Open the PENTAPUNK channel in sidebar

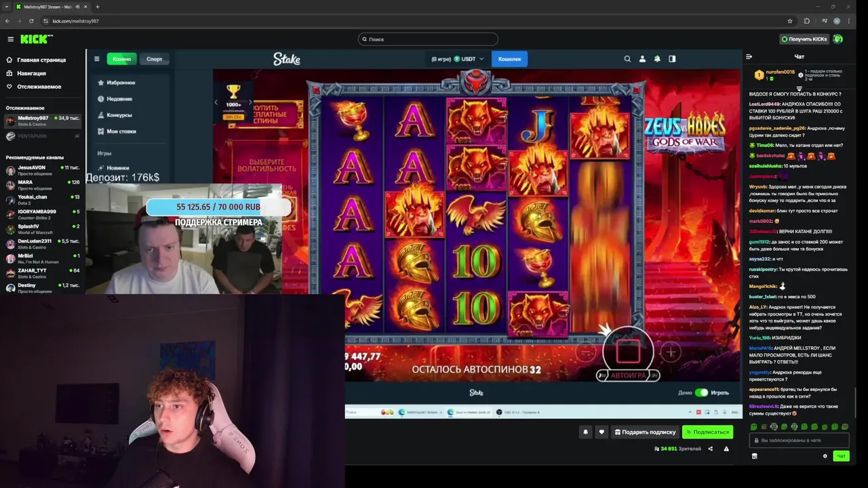tap(43, 136)
